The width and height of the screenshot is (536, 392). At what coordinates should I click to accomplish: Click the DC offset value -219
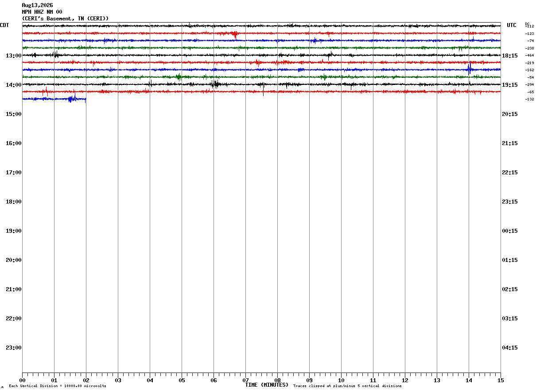[x=529, y=63]
